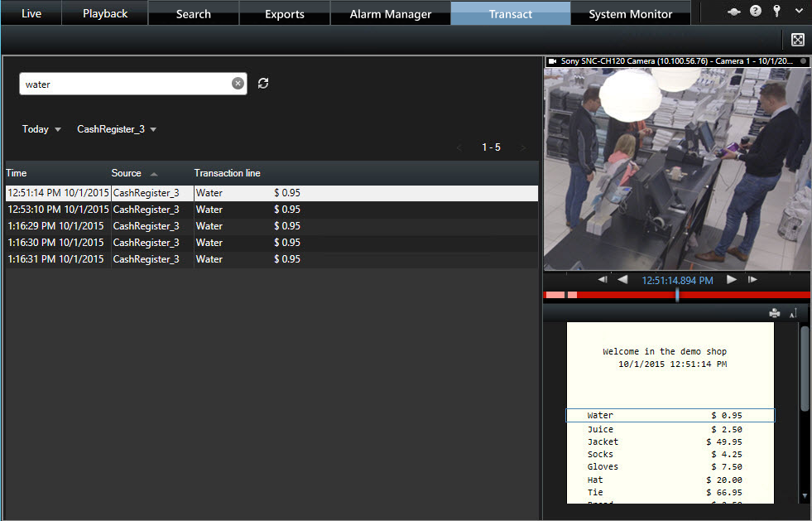812x521 pixels.
Task: Step to the next frame
Action: point(752,280)
